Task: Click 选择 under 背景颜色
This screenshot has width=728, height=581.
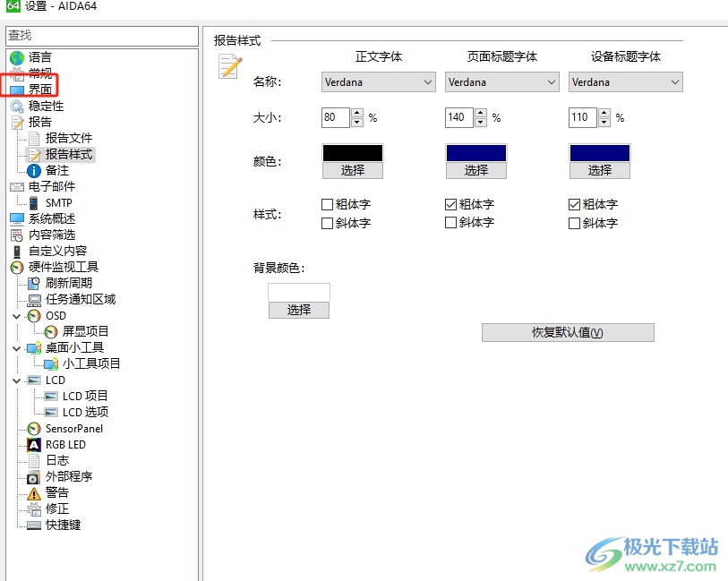Action: pyautogui.click(x=299, y=310)
